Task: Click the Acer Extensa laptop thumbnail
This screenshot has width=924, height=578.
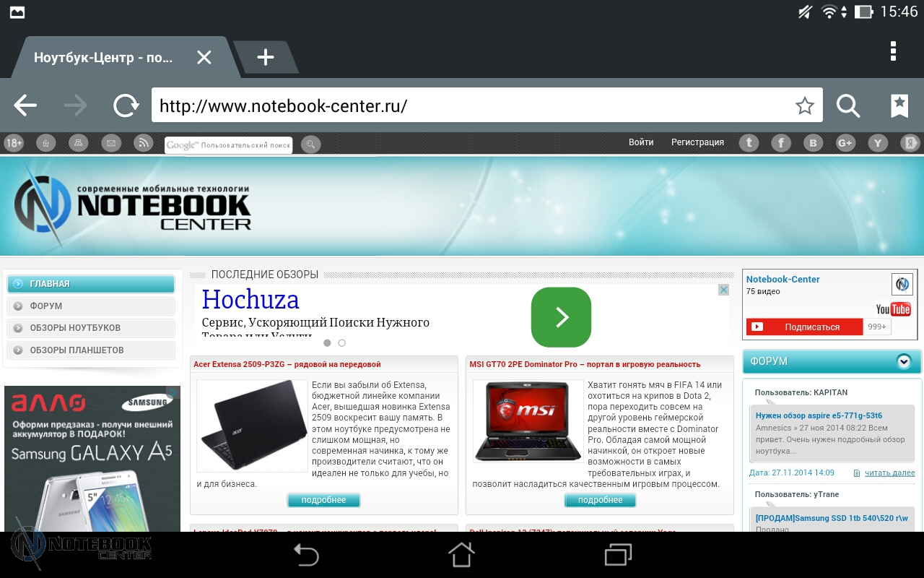Action: tap(252, 426)
